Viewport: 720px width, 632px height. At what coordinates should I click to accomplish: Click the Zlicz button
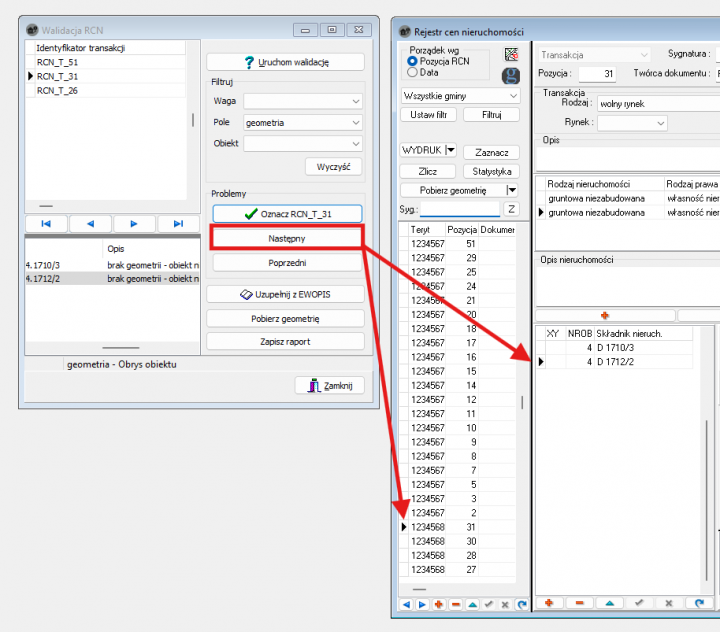[x=428, y=171]
